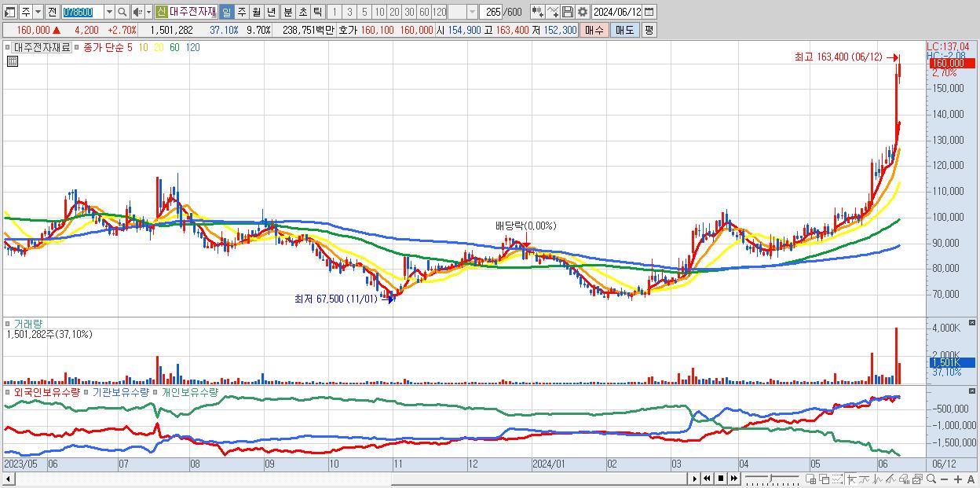Toggle the 외국인보유수량 indicator square marker

pos(8,391)
